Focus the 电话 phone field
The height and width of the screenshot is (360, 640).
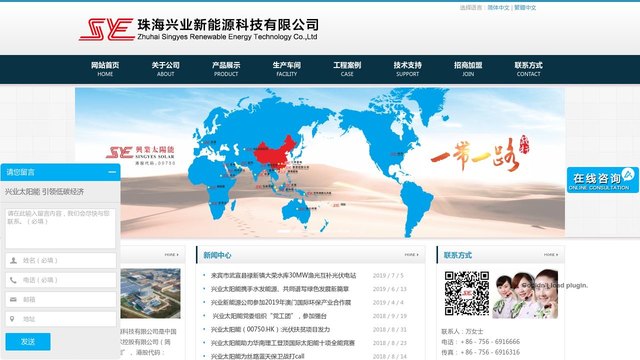pyautogui.click(x=60, y=280)
